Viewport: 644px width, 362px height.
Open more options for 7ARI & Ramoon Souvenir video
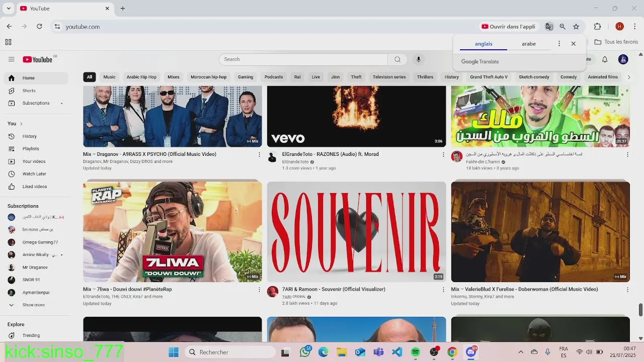[x=443, y=290]
